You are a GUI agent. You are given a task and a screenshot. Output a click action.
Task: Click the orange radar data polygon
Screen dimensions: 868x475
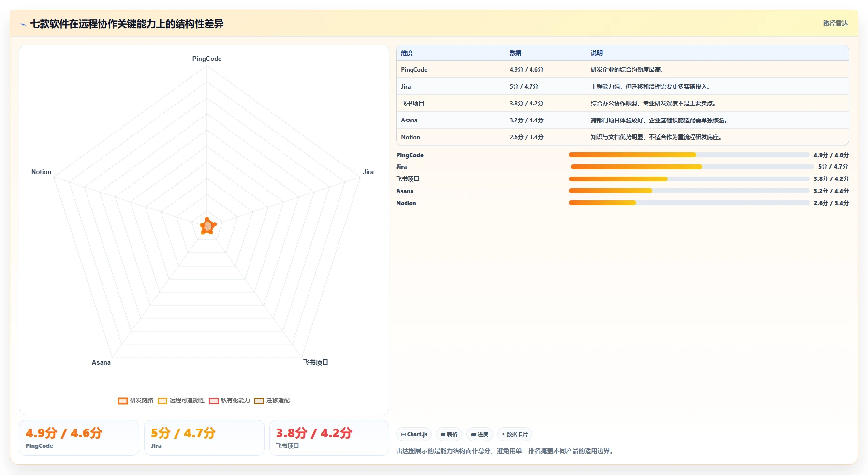(x=208, y=226)
